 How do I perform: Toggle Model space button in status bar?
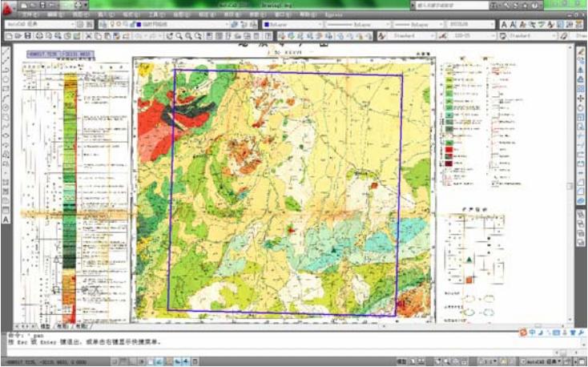(x=401, y=361)
